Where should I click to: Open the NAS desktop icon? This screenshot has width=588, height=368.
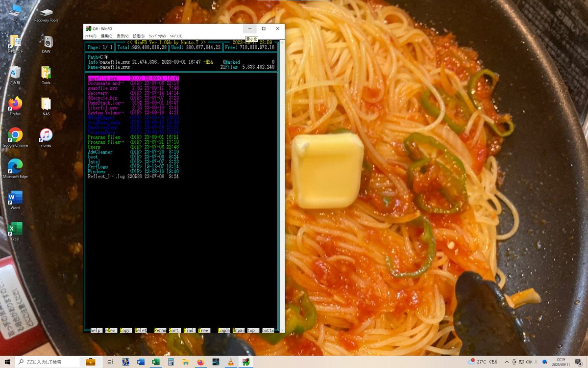[x=46, y=106]
